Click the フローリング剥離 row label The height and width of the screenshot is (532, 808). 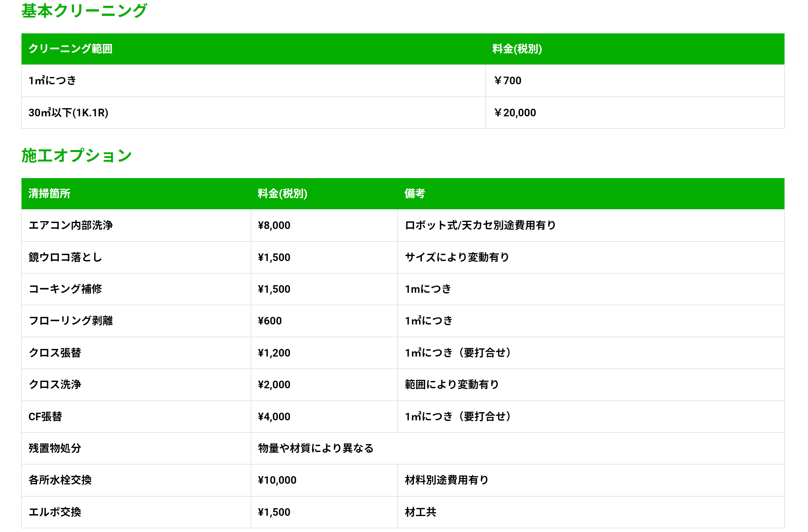71,321
